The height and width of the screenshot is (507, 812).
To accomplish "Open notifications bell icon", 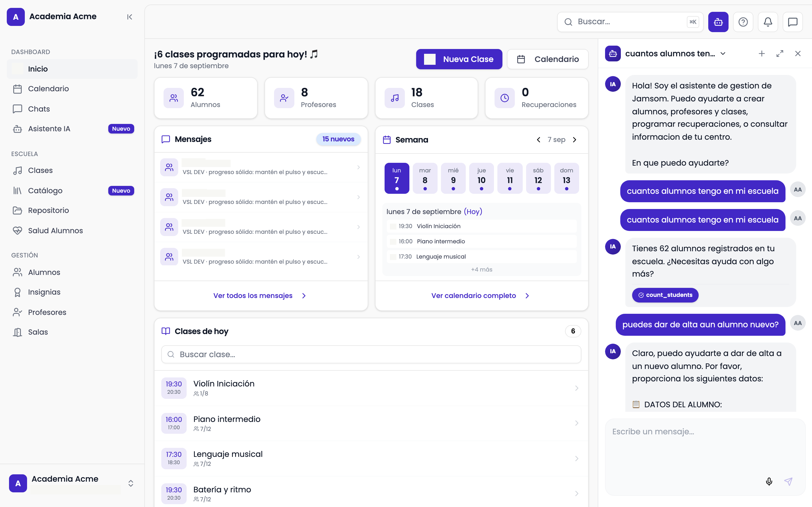I will click(768, 22).
